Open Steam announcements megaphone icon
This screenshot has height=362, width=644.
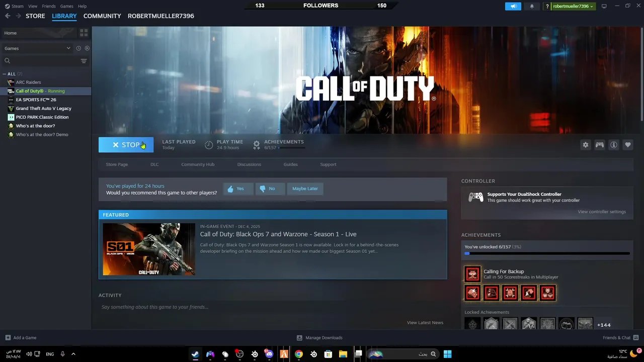pos(513,6)
